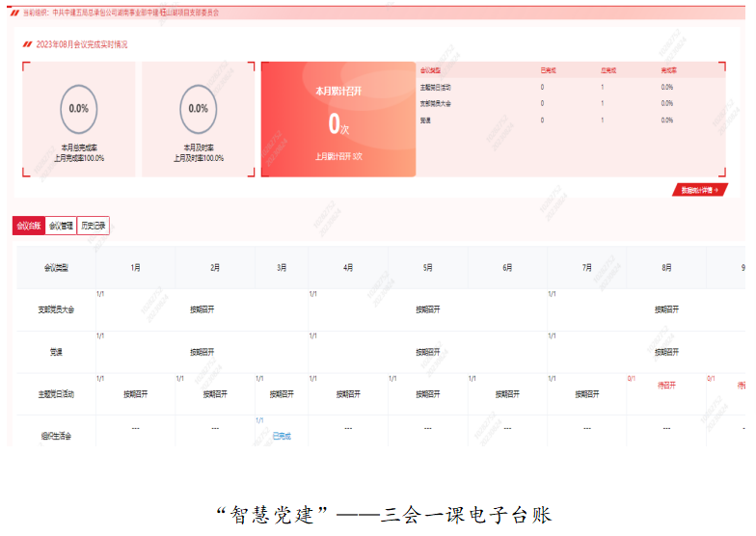Open 主题党日活动 7月 按期召开 entry

586,394
